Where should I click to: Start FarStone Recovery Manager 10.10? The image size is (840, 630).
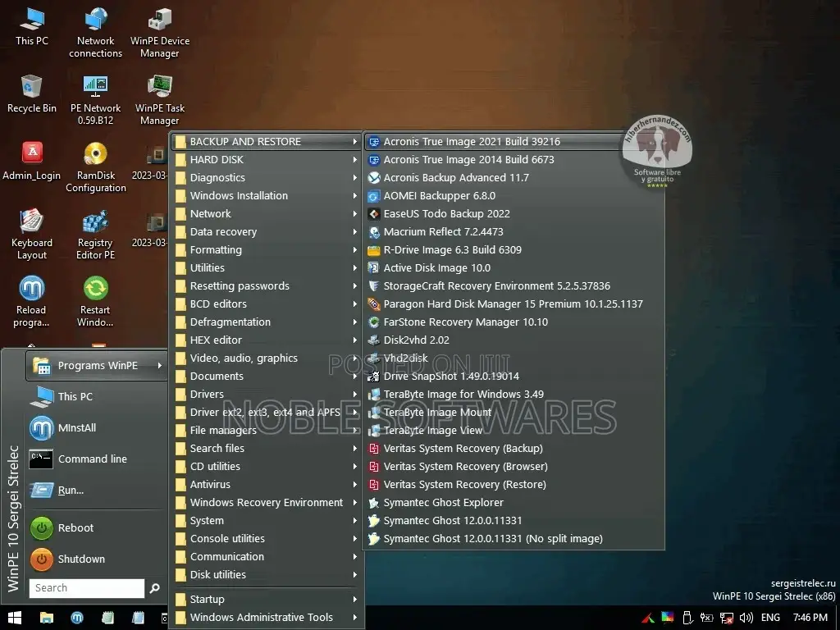[x=514, y=322]
